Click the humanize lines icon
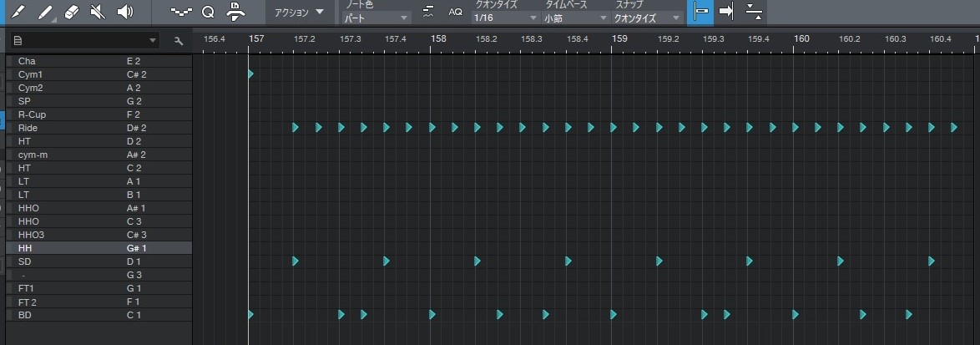This screenshot has width=980, height=345. tap(428, 12)
